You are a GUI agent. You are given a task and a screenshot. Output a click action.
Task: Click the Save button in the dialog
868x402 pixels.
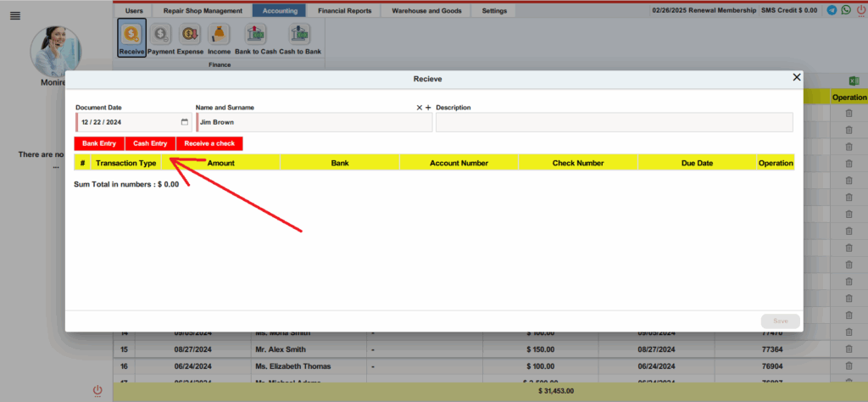[x=781, y=321]
